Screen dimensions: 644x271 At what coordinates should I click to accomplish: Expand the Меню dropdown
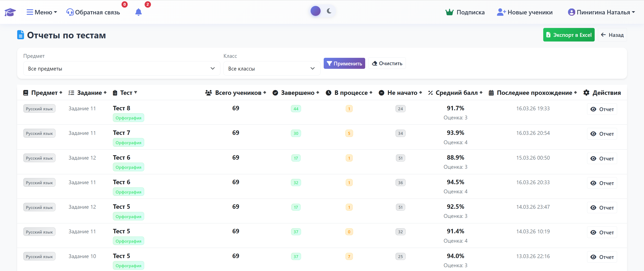point(42,12)
